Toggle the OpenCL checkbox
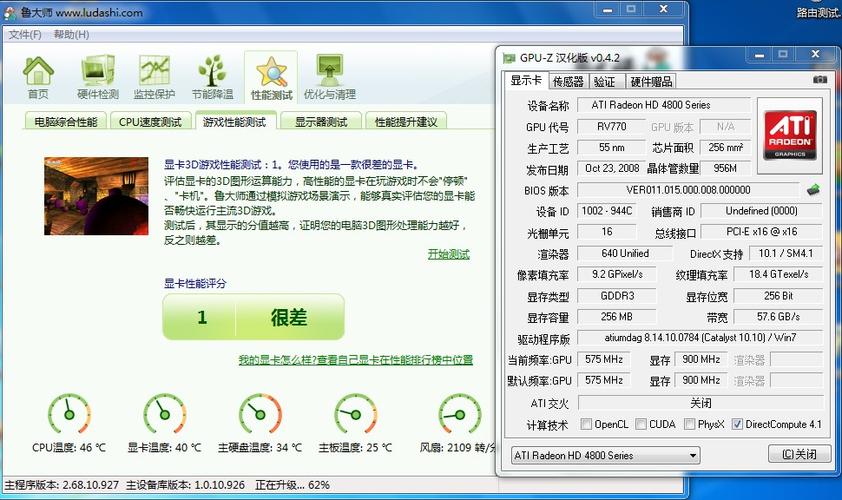The height and width of the screenshot is (500, 842). pos(586,424)
